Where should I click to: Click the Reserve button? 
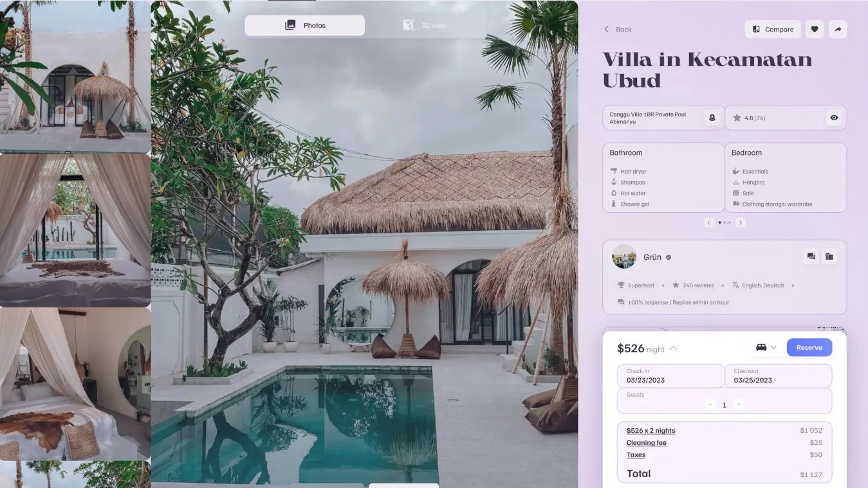click(809, 347)
